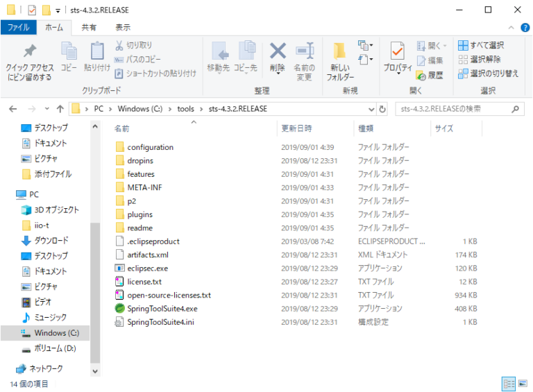Screen dimensions: 533x392
Task: Switch to the View (表示) tab
Action: pos(123,28)
